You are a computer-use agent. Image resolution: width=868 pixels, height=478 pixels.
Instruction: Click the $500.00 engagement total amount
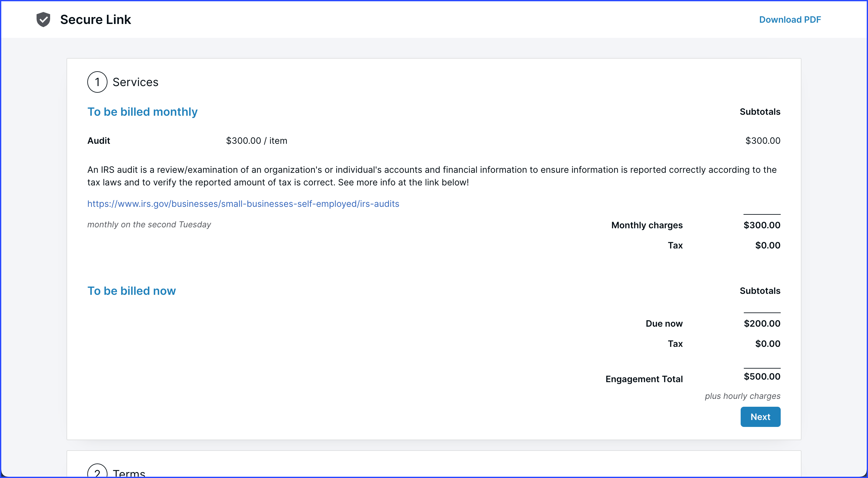point(762,376)
